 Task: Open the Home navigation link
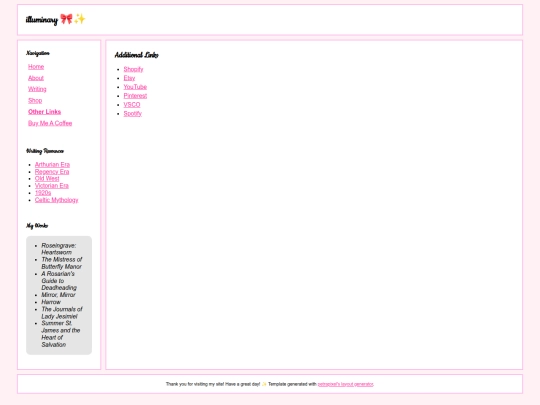[36, 66]
